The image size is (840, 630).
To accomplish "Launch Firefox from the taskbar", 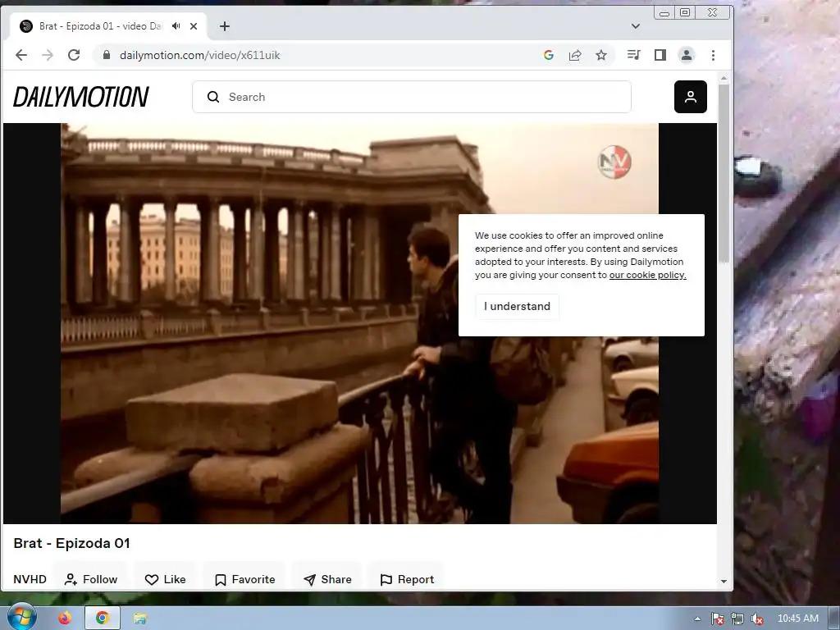I will pyautogui.click(x=65, y=619).
